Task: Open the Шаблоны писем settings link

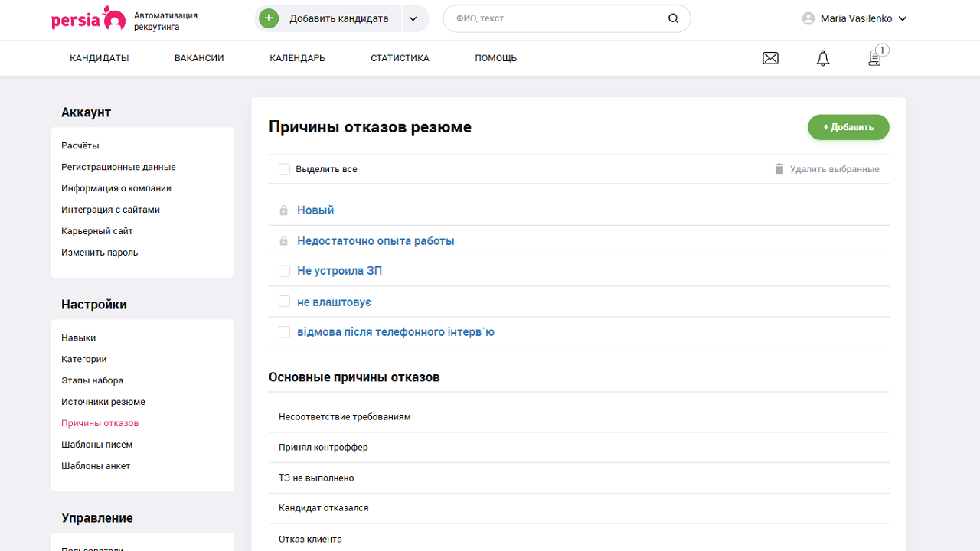Action: 96,444
